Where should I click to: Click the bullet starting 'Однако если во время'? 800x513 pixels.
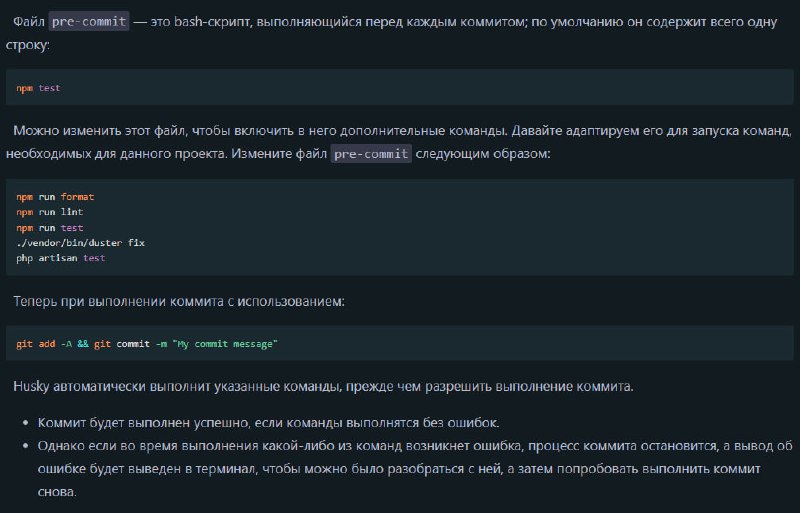[415, 469]
